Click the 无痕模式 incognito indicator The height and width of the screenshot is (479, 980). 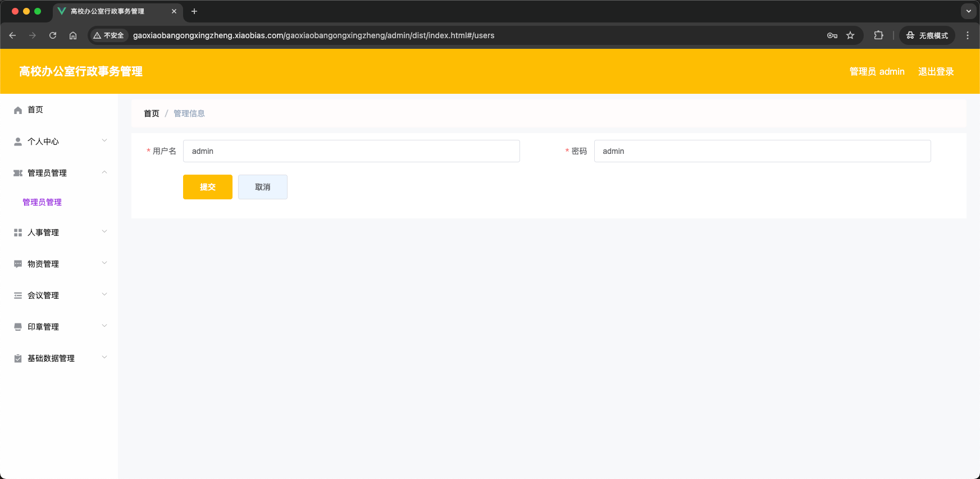point(927,35)
